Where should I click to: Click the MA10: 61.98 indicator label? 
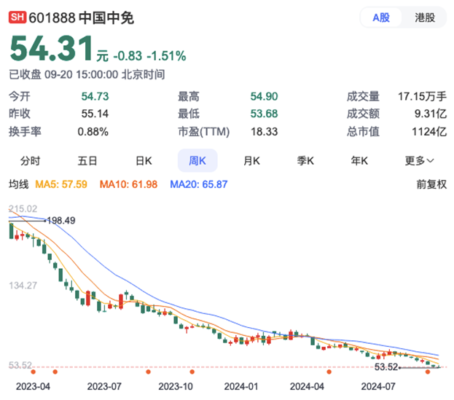click(128, 184)
